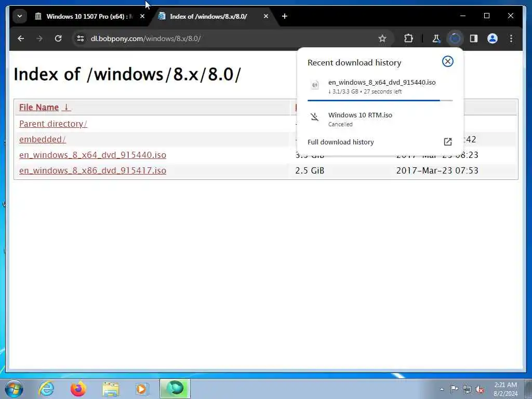Download en_windows_8_x64_dvd_915440.iso link

click(x=92, y=155)
